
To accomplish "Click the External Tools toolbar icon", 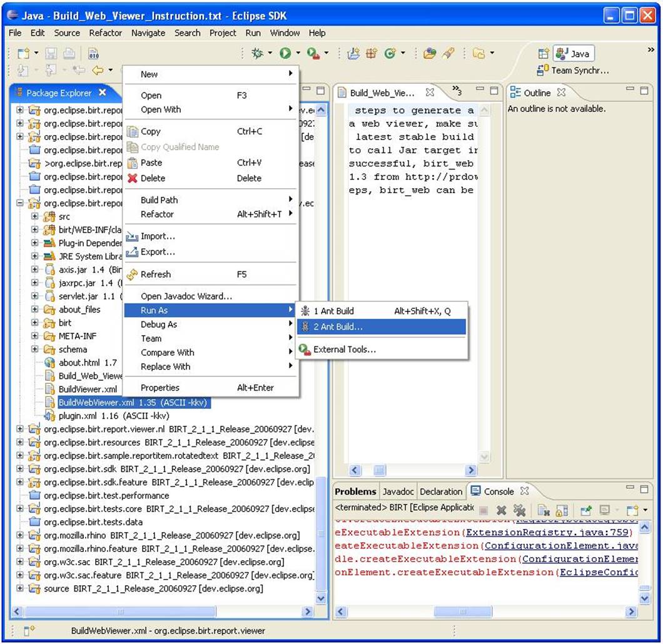I will point(314,54).
